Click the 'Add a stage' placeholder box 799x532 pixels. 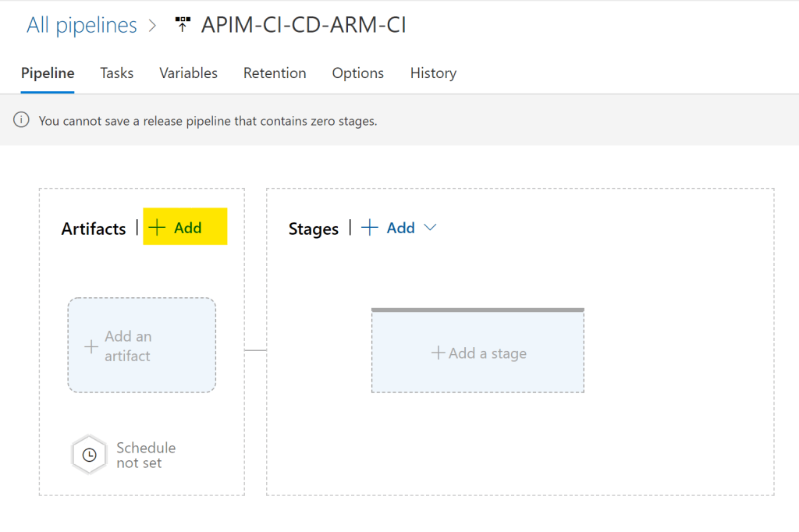click(478, 353)
